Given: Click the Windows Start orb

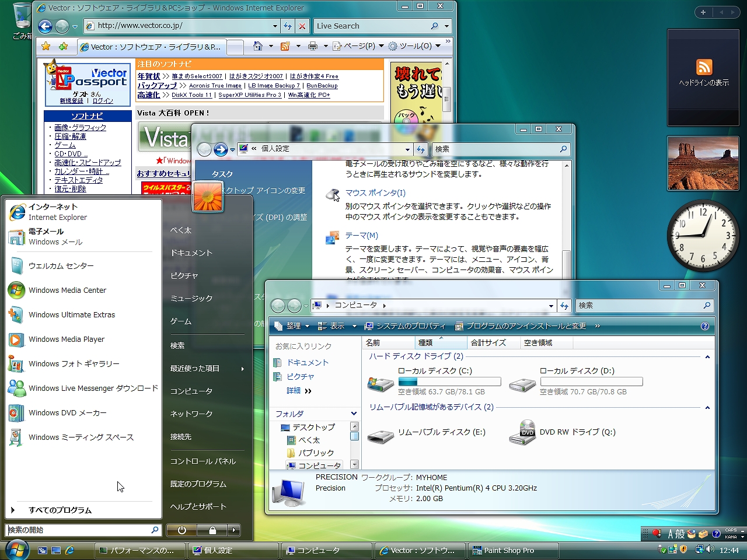Looking at the screenshot, I should [16, 550].
